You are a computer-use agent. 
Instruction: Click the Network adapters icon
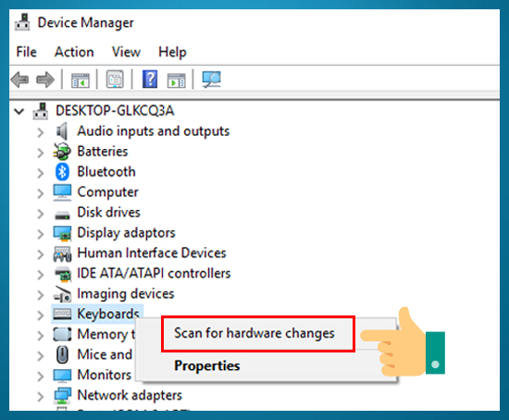63,395
